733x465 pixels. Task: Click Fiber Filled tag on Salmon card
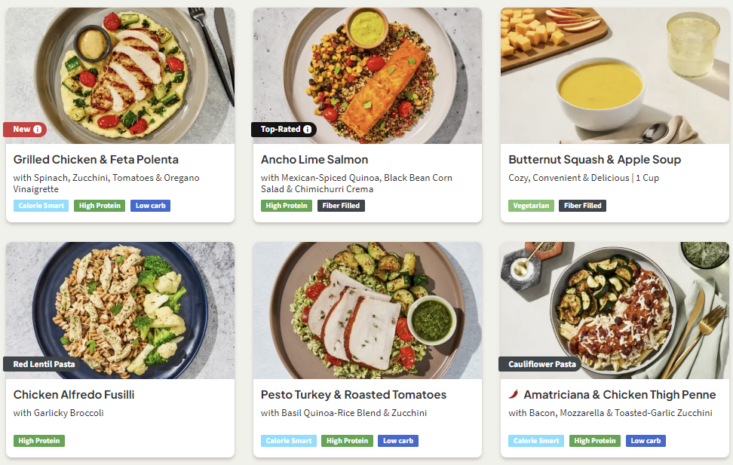pyautogui.click(x=341, y=206)
